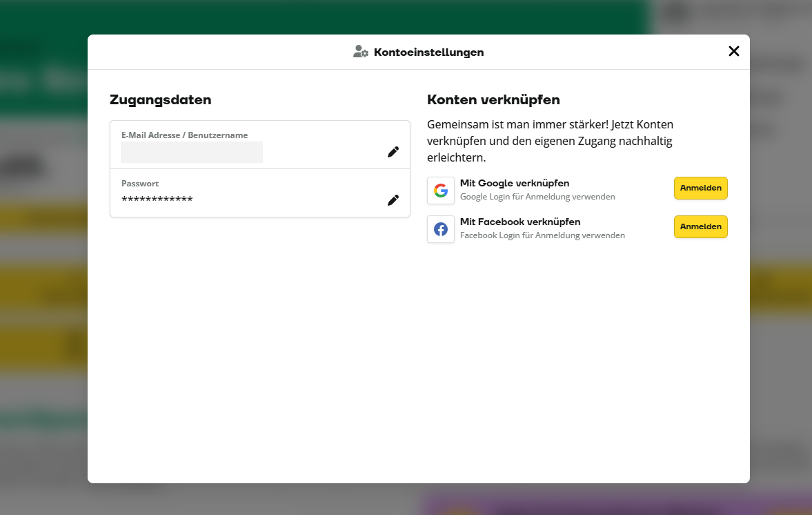Image resolution: width=812 pixels, height=515 pixels.
Task: Click the pencil icon next to Passwort
Action: tap(393, 200)
